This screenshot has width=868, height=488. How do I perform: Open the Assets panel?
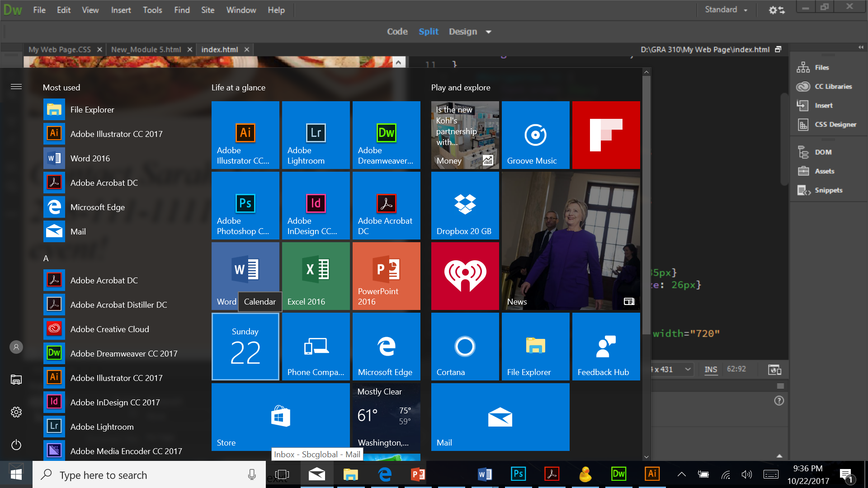816,171
